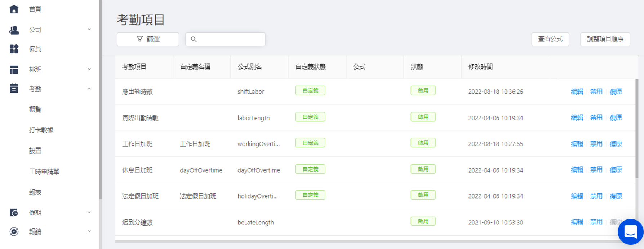Expand the 假期 menu chevron
Viewport: 644px width, 249px height.
click(89, 213)
